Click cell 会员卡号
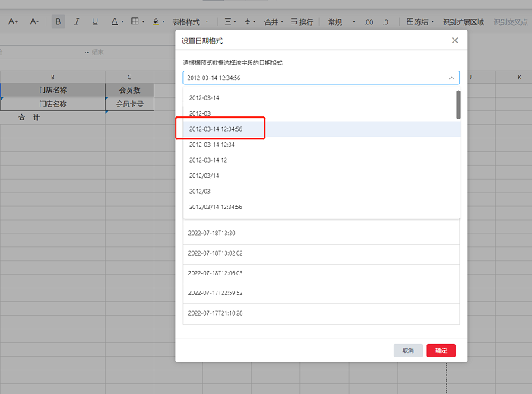Screen dimensions: 532x394 pyautogui.click(x=130, y=104)
